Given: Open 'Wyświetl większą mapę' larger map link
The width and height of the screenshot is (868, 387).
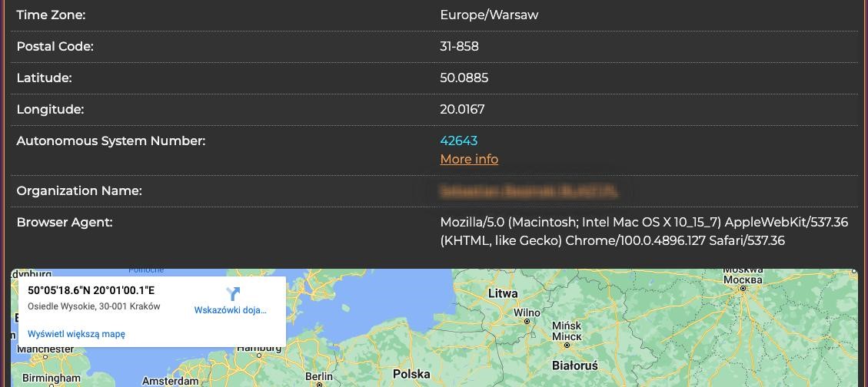Looking at the screenshot, I should (x=76, y=334).
